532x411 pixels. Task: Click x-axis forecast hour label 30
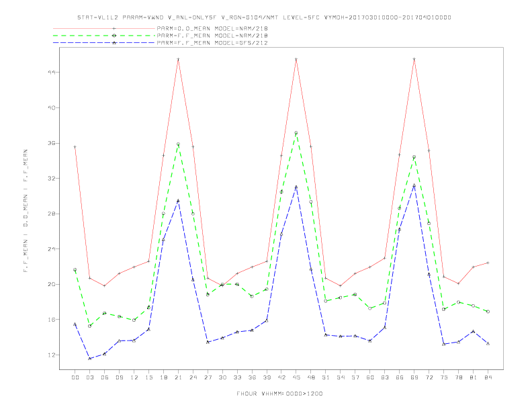[x=222, y=377]
